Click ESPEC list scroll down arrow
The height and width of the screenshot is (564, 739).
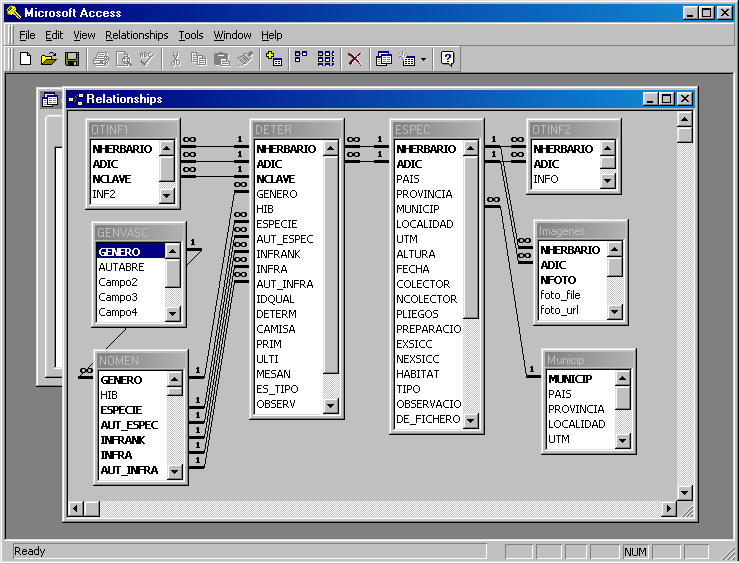coord(471,420)
